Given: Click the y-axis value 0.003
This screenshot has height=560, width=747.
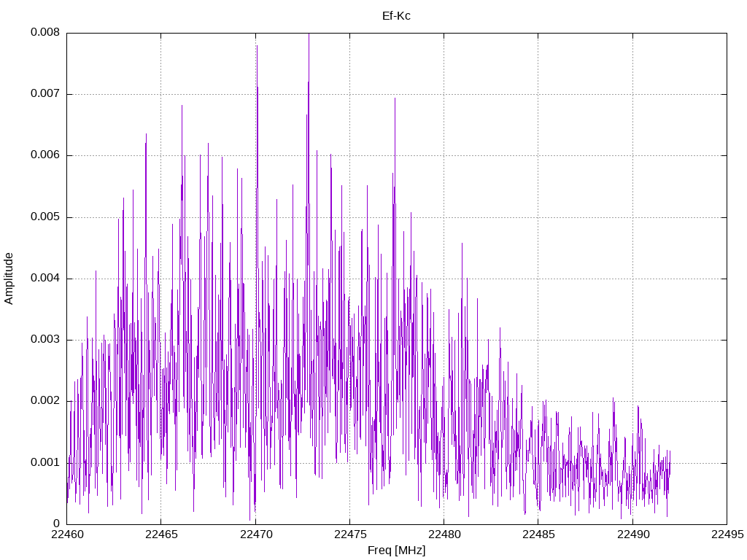Looking at the screenshot, I should pos(45,340).
